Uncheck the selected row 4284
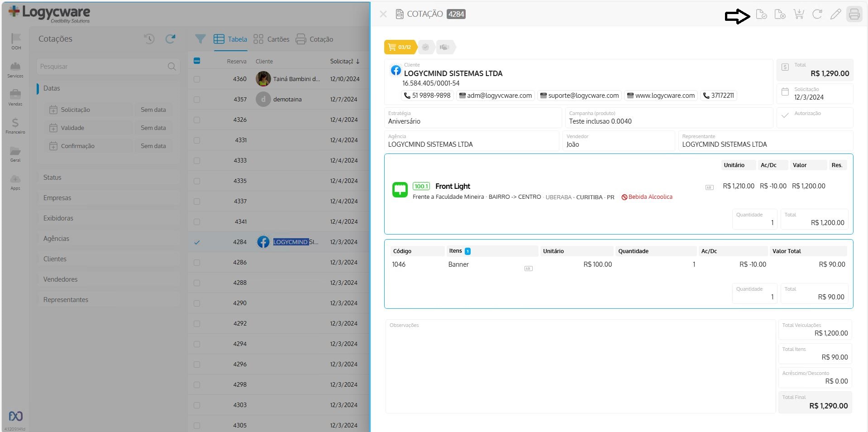Screen dimensions: 868x432 [197, 242]
